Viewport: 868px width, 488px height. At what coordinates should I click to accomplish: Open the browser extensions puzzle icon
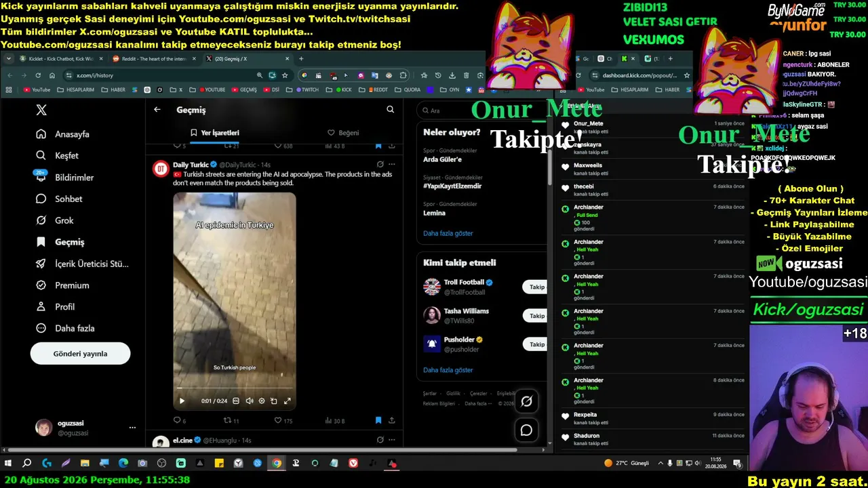403,75
